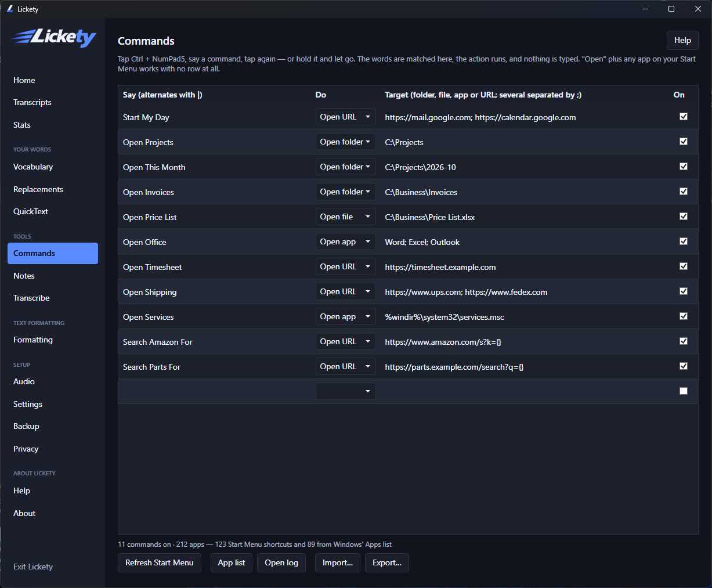
Task: Click the Lickety logo in the sidebar
Action: point(54,37)
